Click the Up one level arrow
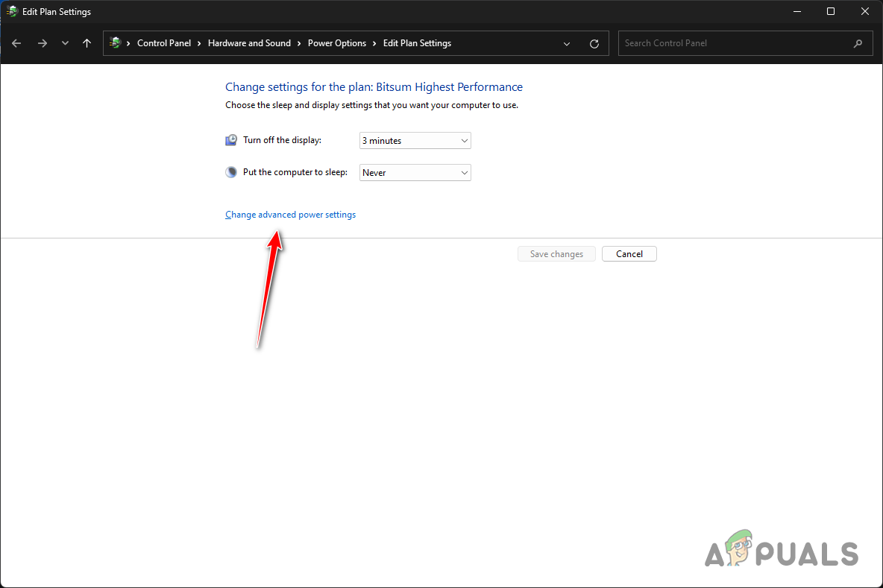 pos(87,42)
